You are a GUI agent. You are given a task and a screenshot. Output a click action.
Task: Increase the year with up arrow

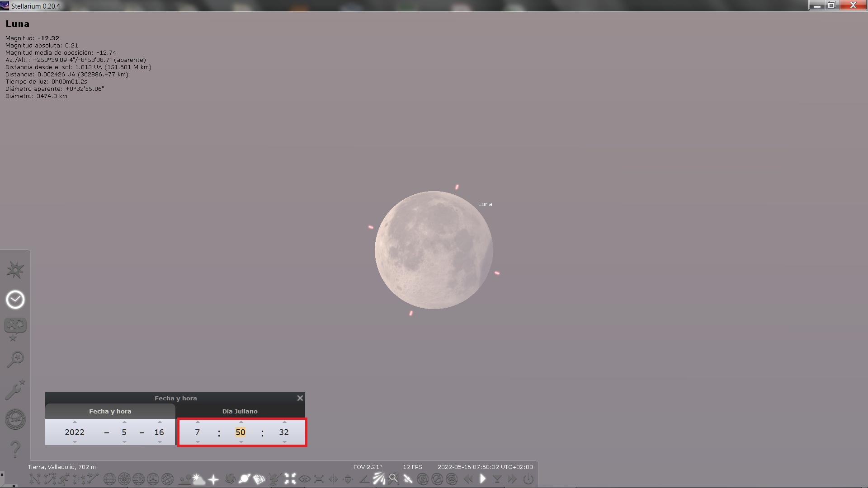pyautogui.click(x=75, y=422)
